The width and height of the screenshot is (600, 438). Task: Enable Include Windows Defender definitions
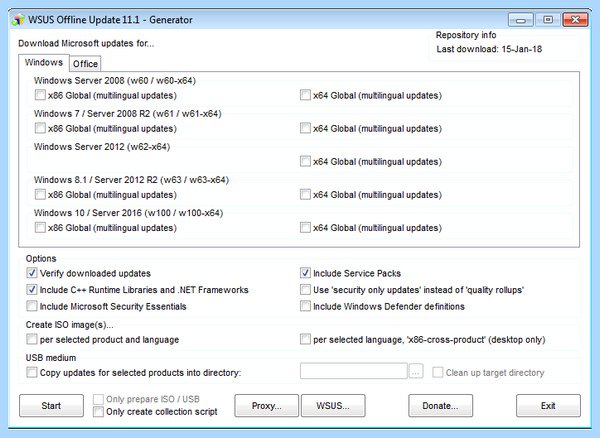pos(305,306)
